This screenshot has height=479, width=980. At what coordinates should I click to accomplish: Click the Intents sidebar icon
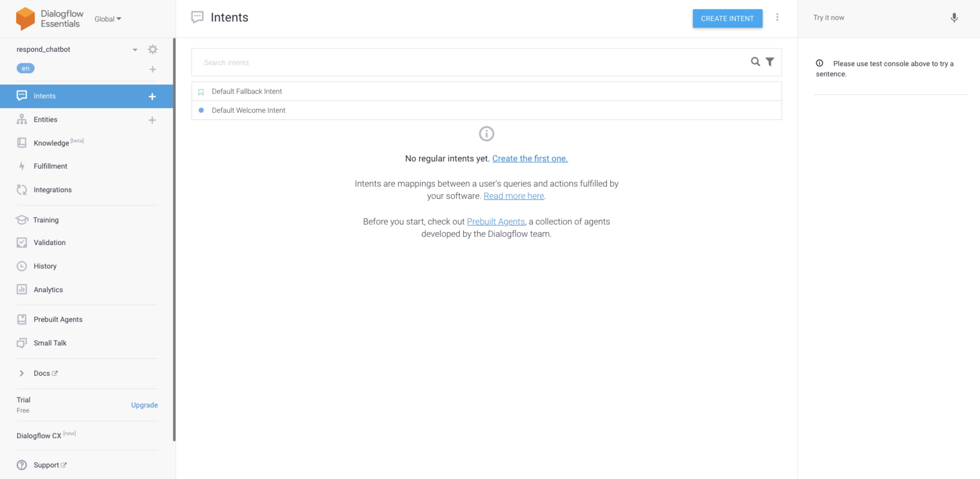point(21,96)
